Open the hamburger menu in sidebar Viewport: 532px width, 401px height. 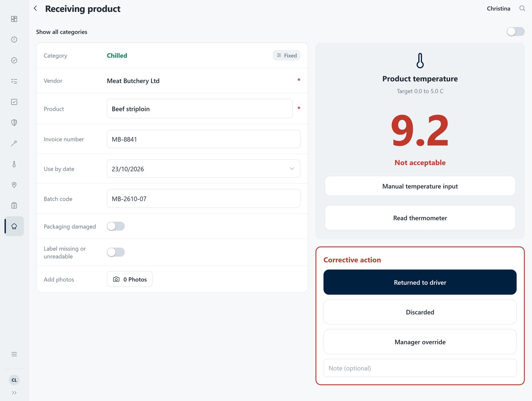[14, 354]
